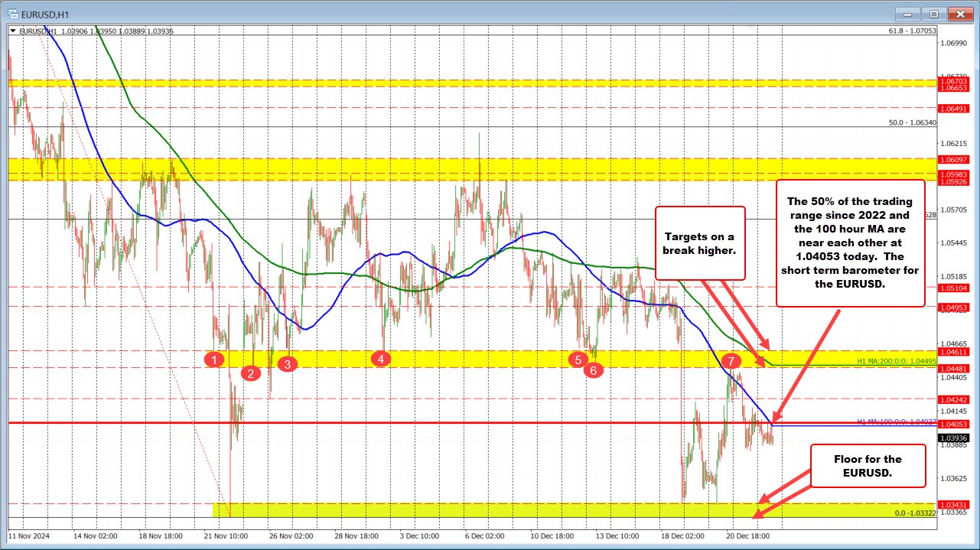Select the 'Targets on a break higher' annotation box
The width and height of the screenshot is (980, 550).
click(700, 243)
